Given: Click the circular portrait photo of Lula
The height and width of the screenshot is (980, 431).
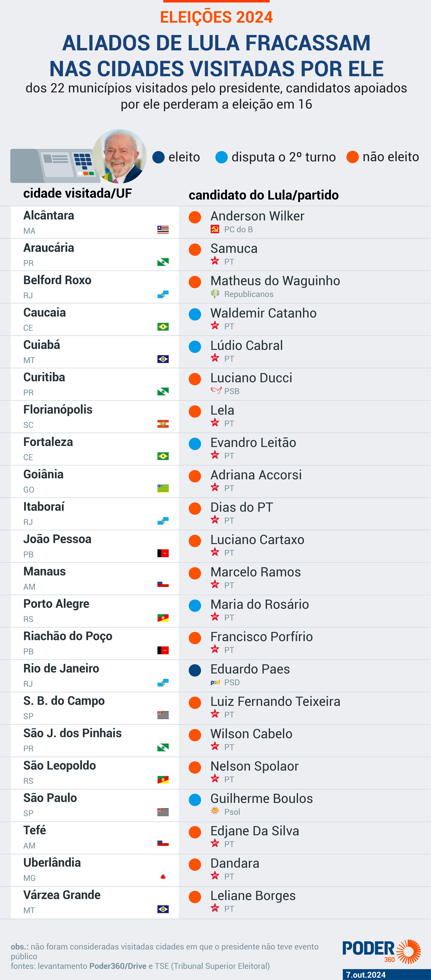Looking at the screenshot, I should point(119,156).
